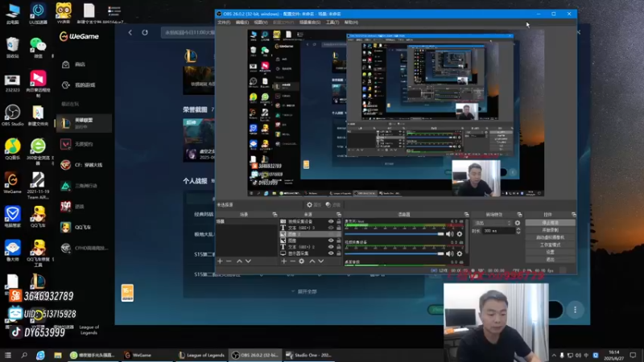The width and height of the screenshot is (644, 362).
Task: Open the Recycle Bin on the desktop
Action: coord(12,47)
